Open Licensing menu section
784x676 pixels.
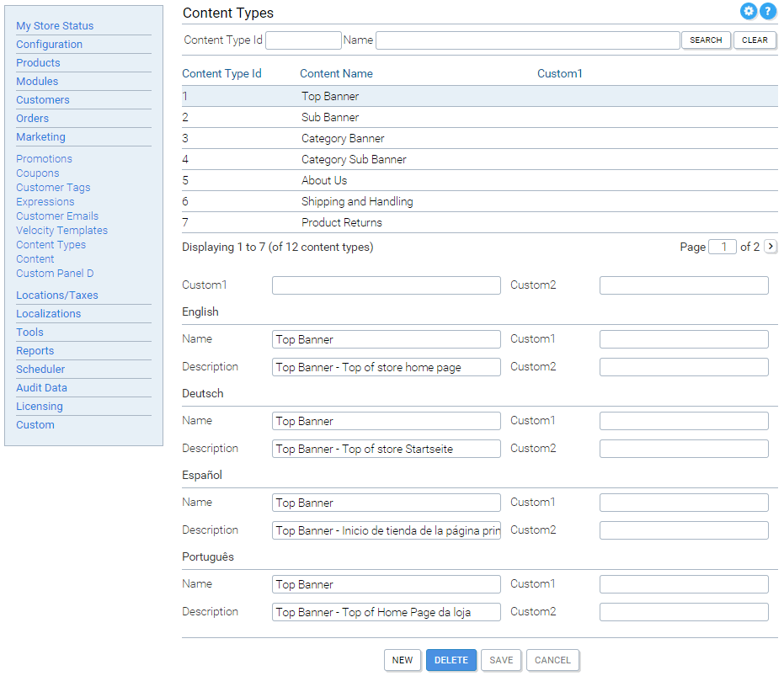(40, 406)
